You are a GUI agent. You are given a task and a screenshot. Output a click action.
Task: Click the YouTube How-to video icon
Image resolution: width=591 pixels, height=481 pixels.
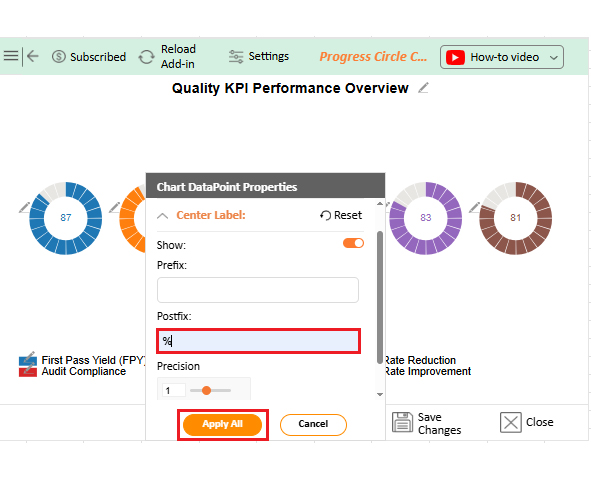click(x=455, y=57)
